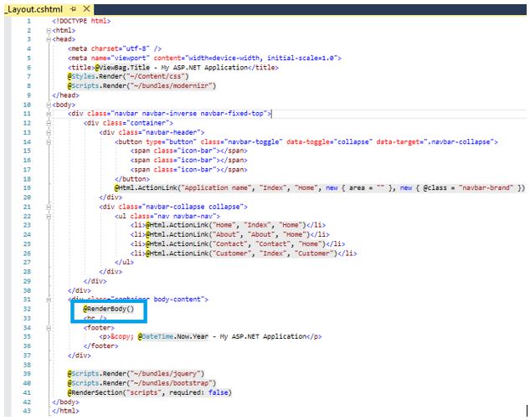Click the <!DOCTYPE html> declaration on line 1
The image size is (530, 420).
[x=81, y=21]
